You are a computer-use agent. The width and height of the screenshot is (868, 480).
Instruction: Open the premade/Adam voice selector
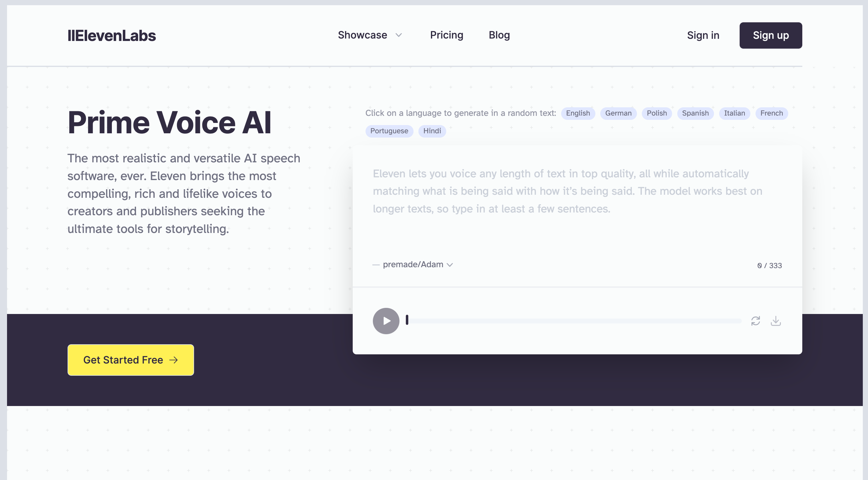(413, 264)
